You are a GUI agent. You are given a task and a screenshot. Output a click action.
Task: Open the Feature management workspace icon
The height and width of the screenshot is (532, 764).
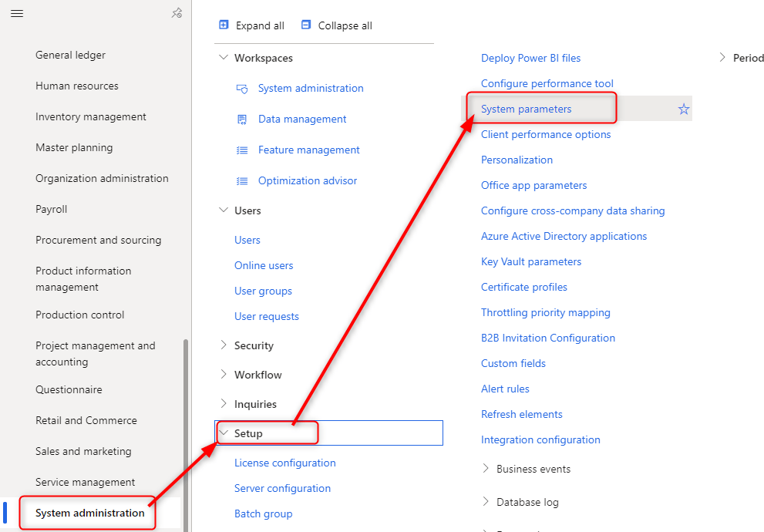[241, 150]
